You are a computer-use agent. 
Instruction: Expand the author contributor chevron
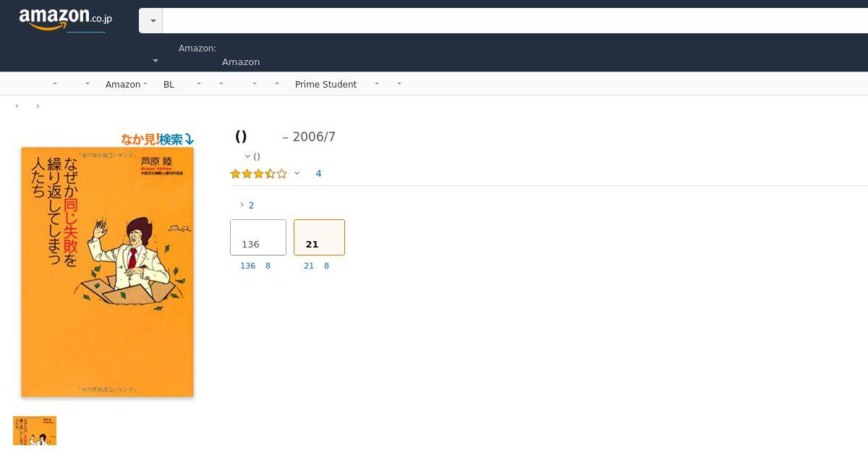(x=247, y=156)
